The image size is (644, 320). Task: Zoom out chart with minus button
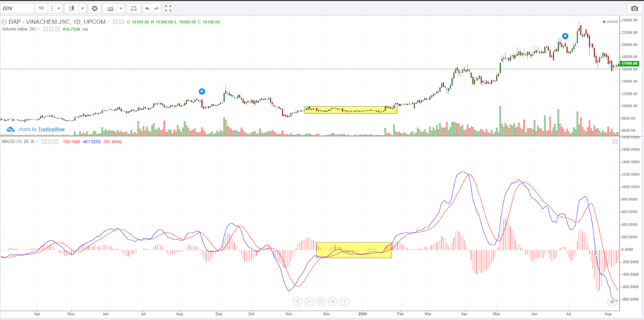[309, 301]
